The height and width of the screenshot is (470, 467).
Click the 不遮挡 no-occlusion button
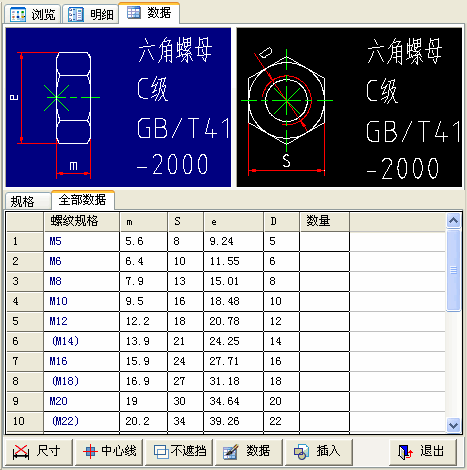(x=179, y=452)
